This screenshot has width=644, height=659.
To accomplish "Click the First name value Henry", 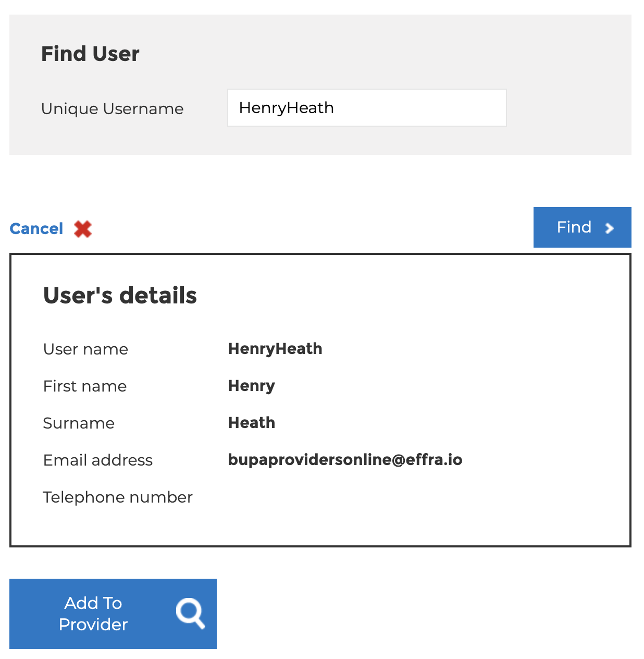I will 251,386.
